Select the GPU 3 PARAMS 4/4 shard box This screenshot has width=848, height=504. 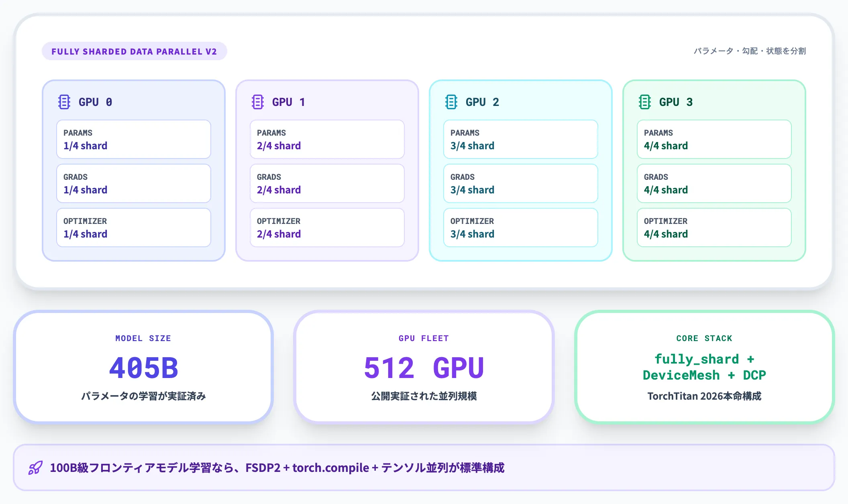point(714,139)
